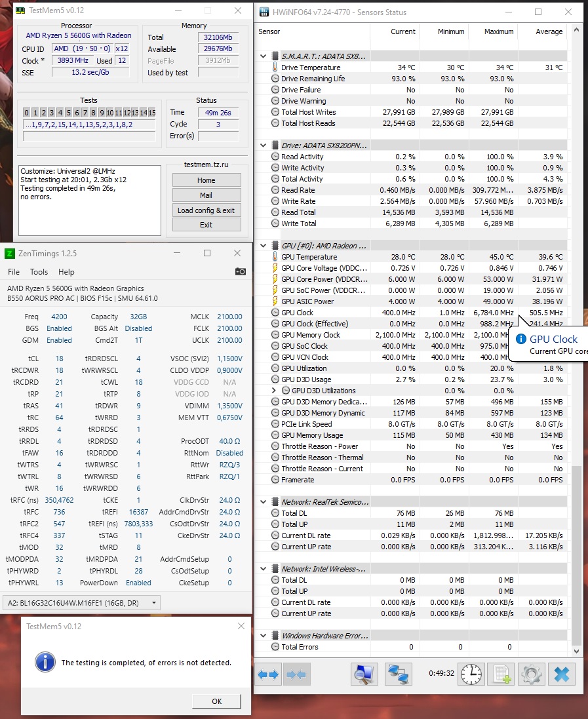Click circle icon beside PCIe Link Speed
588x719 pixels.
coord(275,423)
